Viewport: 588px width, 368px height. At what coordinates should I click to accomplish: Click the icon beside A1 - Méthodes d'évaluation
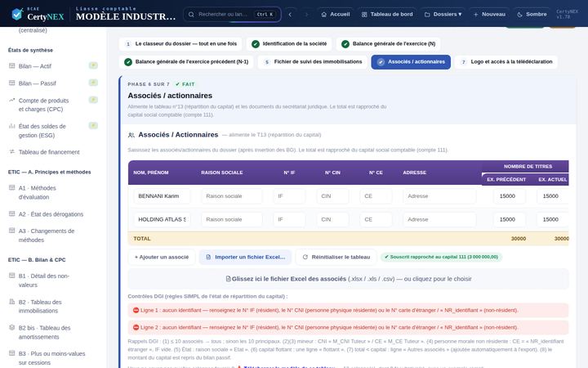(x=12, y=188)
